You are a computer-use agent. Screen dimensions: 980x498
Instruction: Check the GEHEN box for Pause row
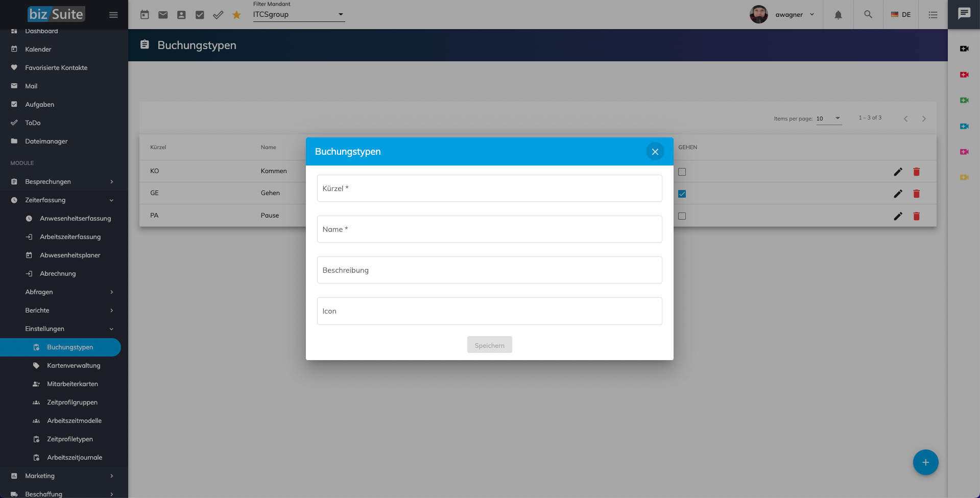pyautogui.click(x=682, y=216)
